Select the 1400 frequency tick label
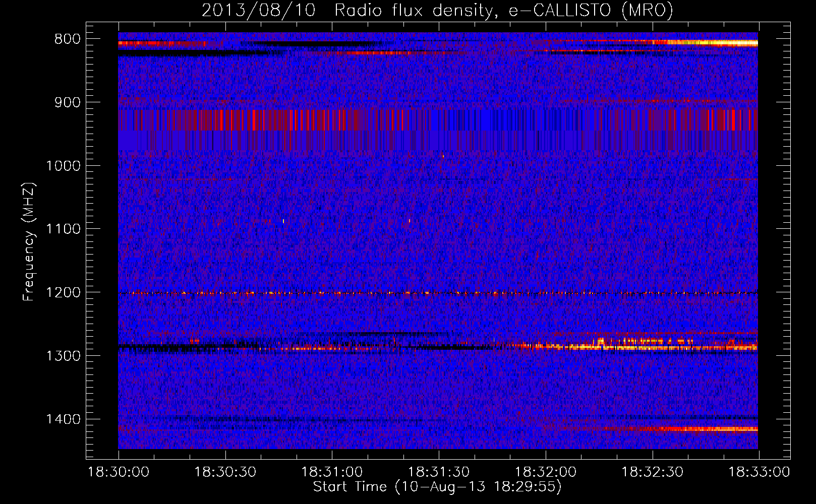Screen dimensions: 816x504 [x=63, y=419]
